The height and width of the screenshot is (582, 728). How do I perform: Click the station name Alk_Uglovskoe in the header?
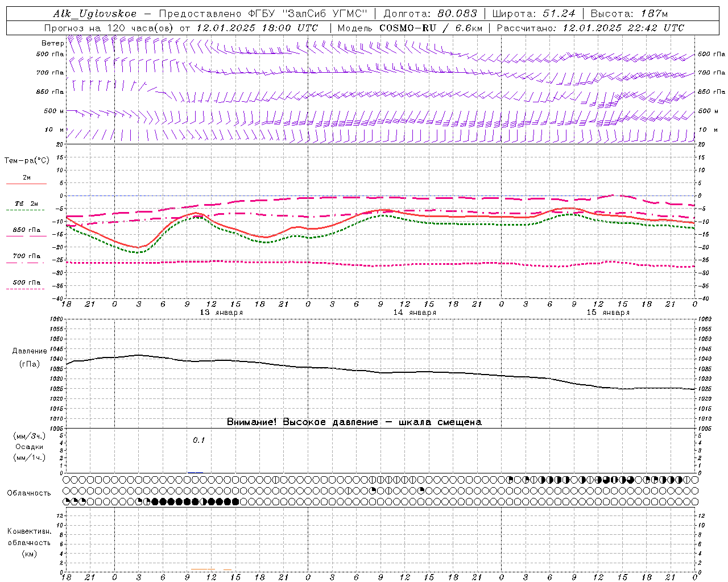tap(95, 14)
